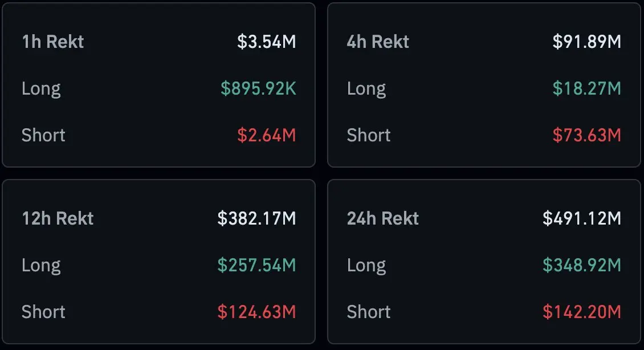Viewport: 644px width, 350px height.
Task: Click the 12h Short value $124.63M
Action: pos(256,312)
